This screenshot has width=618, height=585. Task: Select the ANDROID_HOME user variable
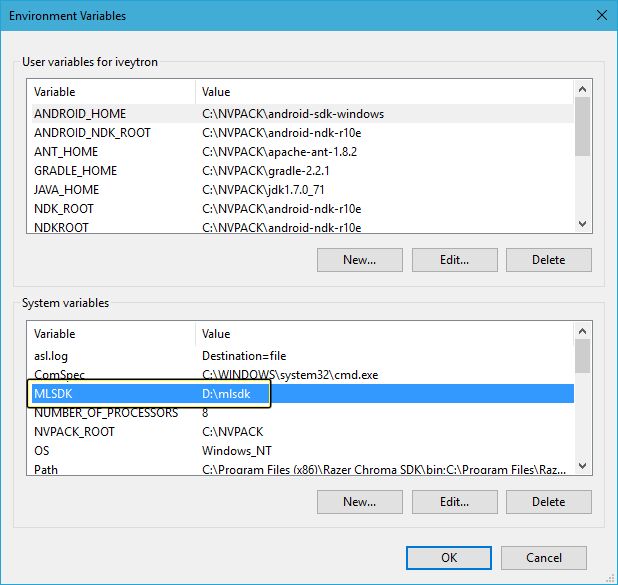pyautogui.click(x=80, y=114)
